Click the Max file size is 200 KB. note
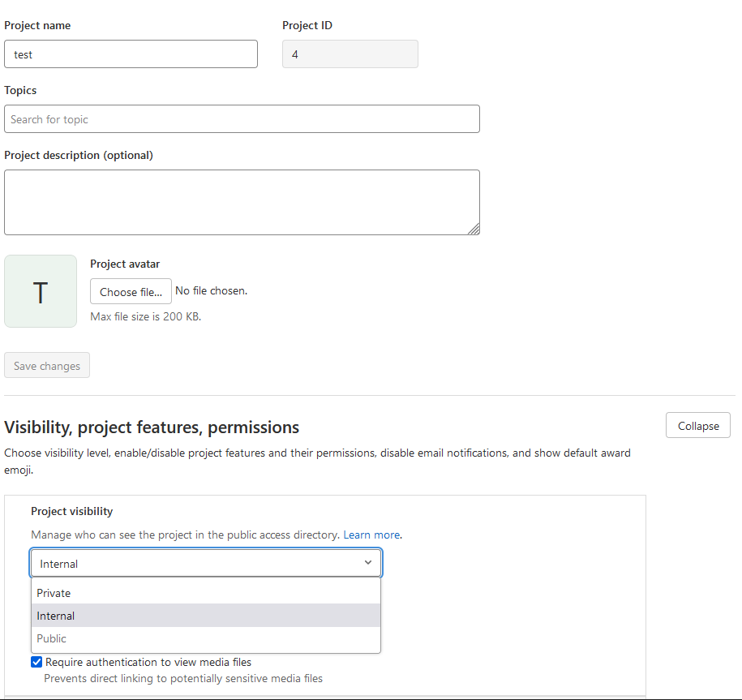Image resolution: width=742 pixels, height=700 pixels. pyautogui.click(x=146, y=316)
